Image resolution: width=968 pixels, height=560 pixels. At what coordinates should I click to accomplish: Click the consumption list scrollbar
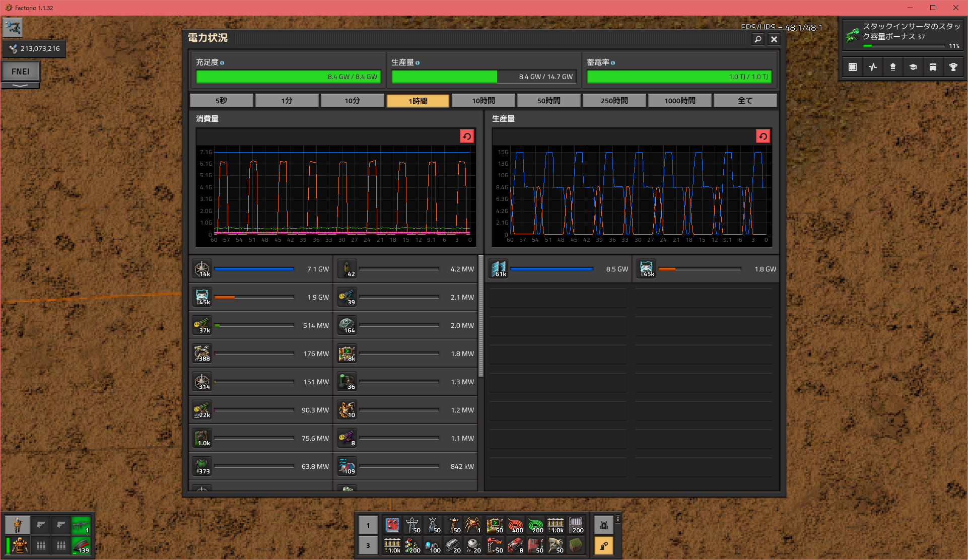click(x=481, y=316)
